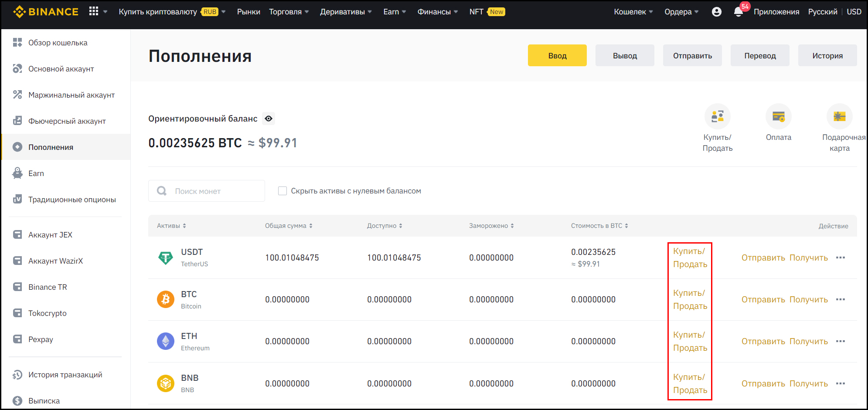Select Пополнения in sidebar
The image size is (868, 410).
tap(66, 147)
